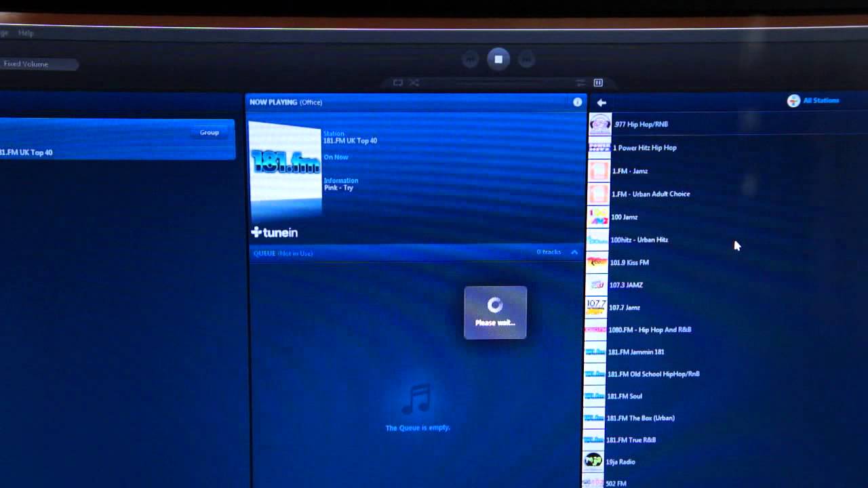Collapse the Queue panel with the chevron
Screen dimensions: 868x488
pyautogui.click(x=574, y=252)
